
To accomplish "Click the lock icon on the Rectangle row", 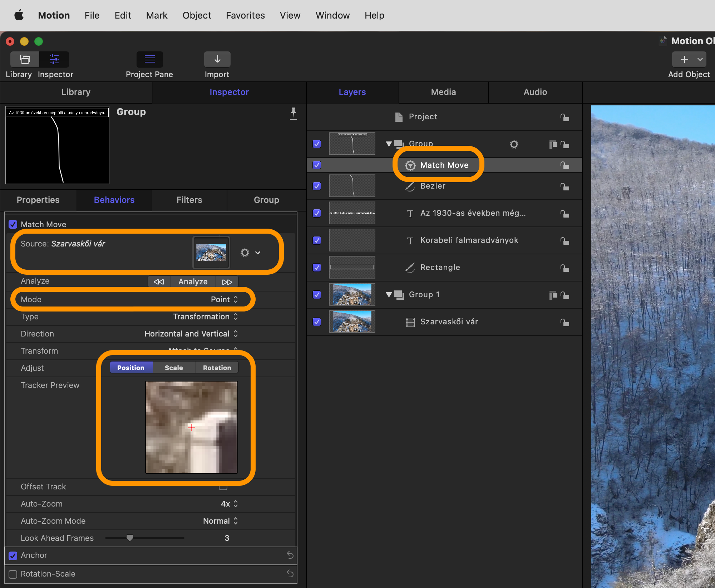I will [564, 268].
